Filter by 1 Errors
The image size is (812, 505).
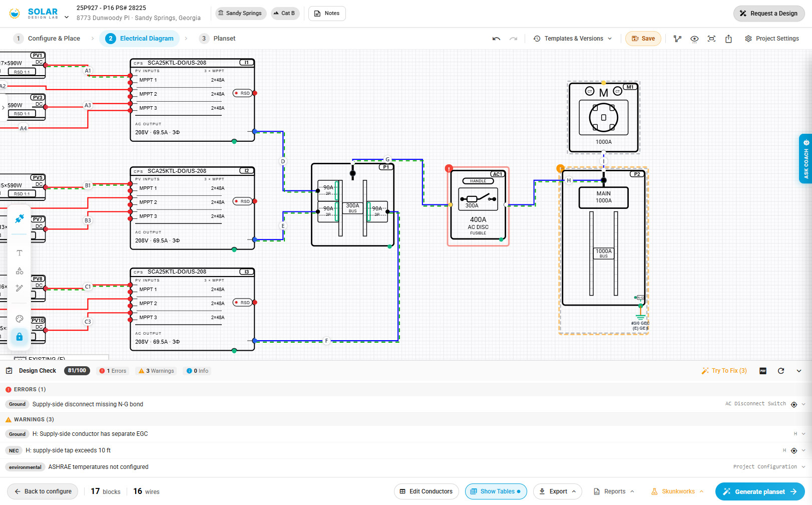pos(113,371)
